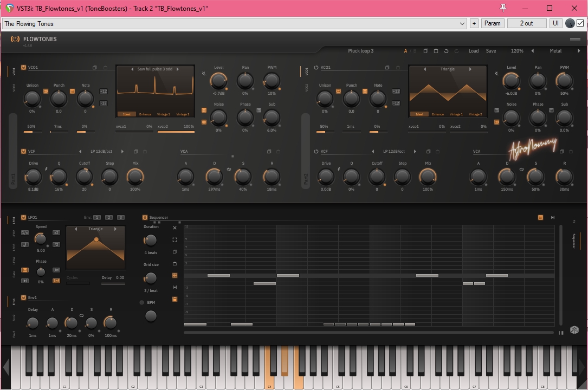Pin the plugin window on top
588x390 pixels.
click(503, 8)
